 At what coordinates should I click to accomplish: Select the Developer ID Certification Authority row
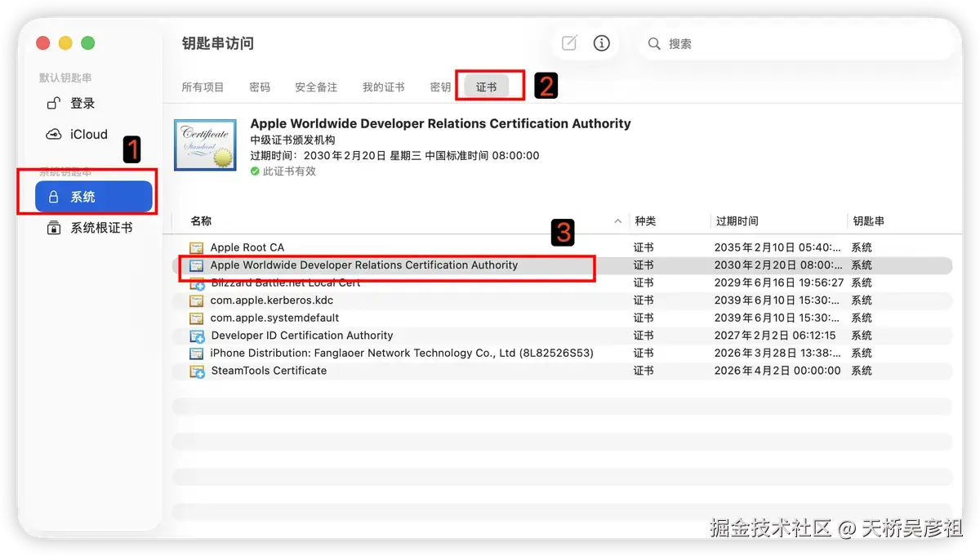(562, 336)
